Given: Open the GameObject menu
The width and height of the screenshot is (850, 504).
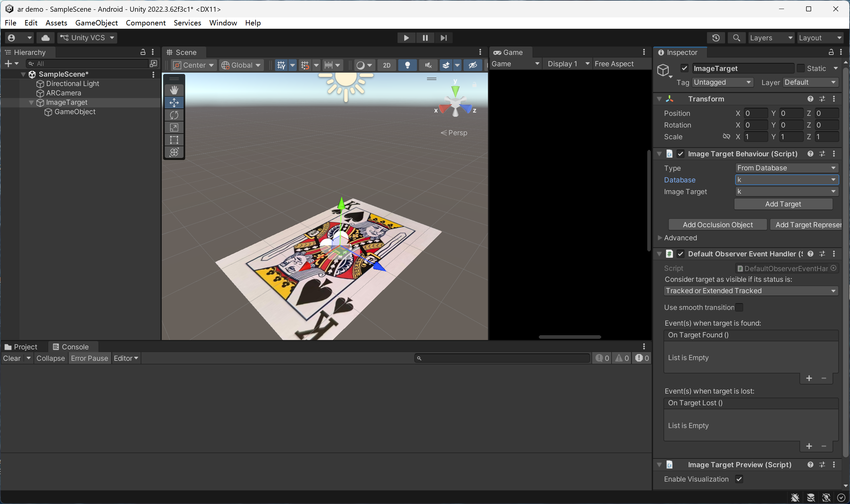Looking at the screenshot, I should click(96, 23).
